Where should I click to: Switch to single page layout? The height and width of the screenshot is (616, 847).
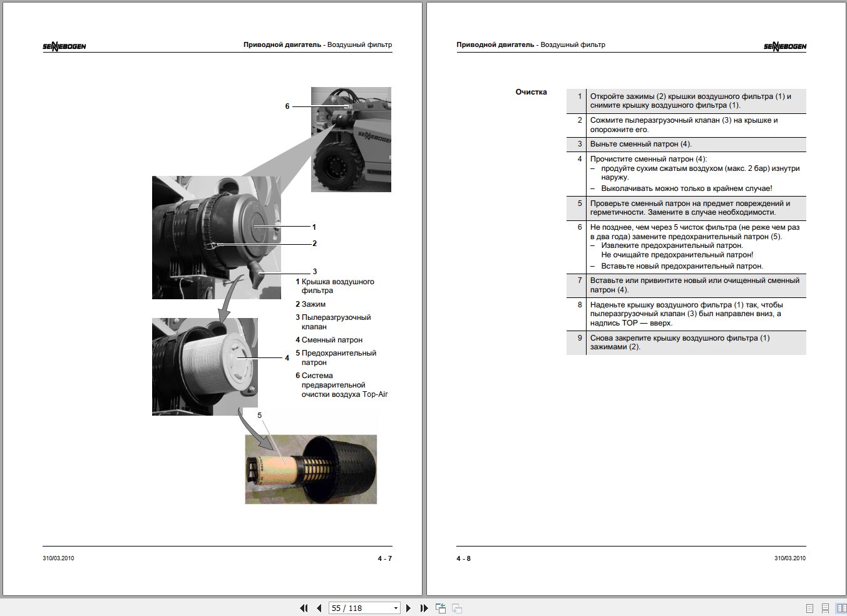click(x=809, y=608)
